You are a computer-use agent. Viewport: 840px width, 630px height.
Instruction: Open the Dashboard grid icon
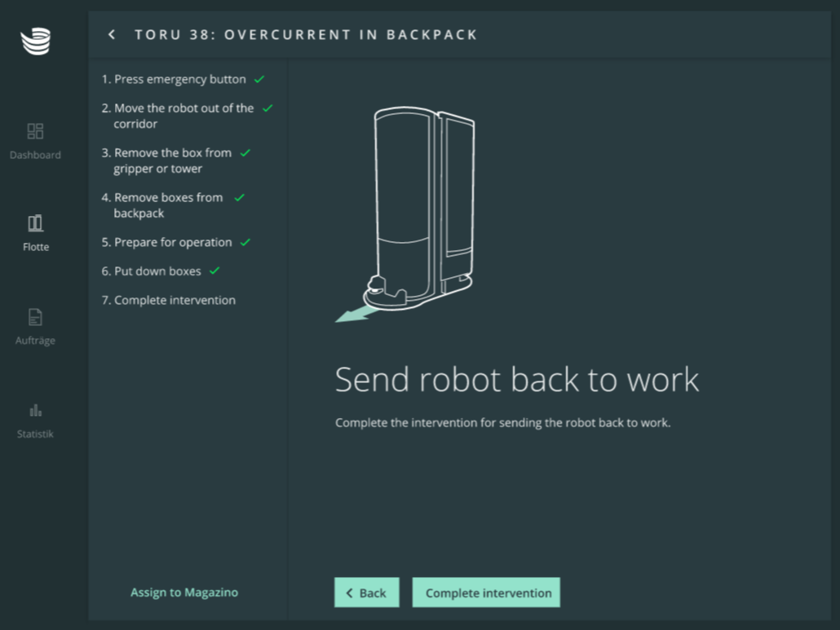pyautogui.click(x=35, y=131)
